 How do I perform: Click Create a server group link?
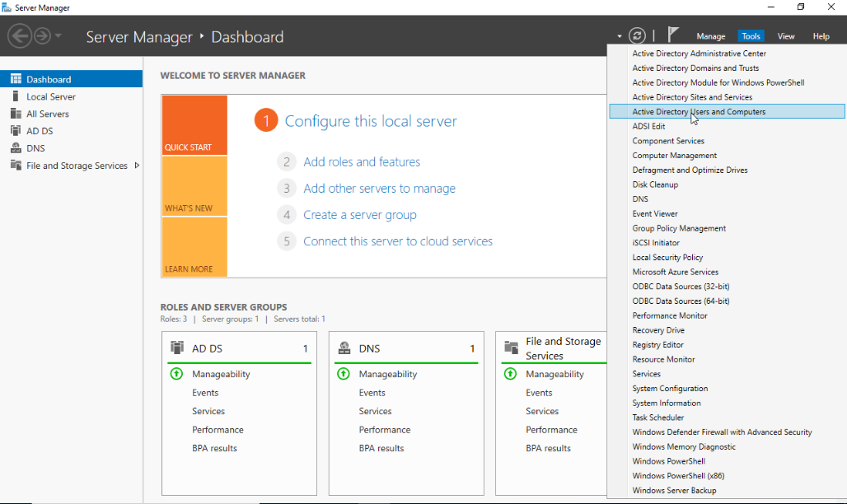[x=360, y=215]
